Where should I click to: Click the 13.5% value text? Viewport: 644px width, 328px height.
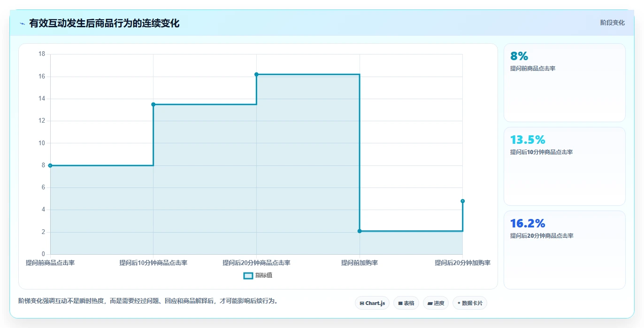(528, 140)
